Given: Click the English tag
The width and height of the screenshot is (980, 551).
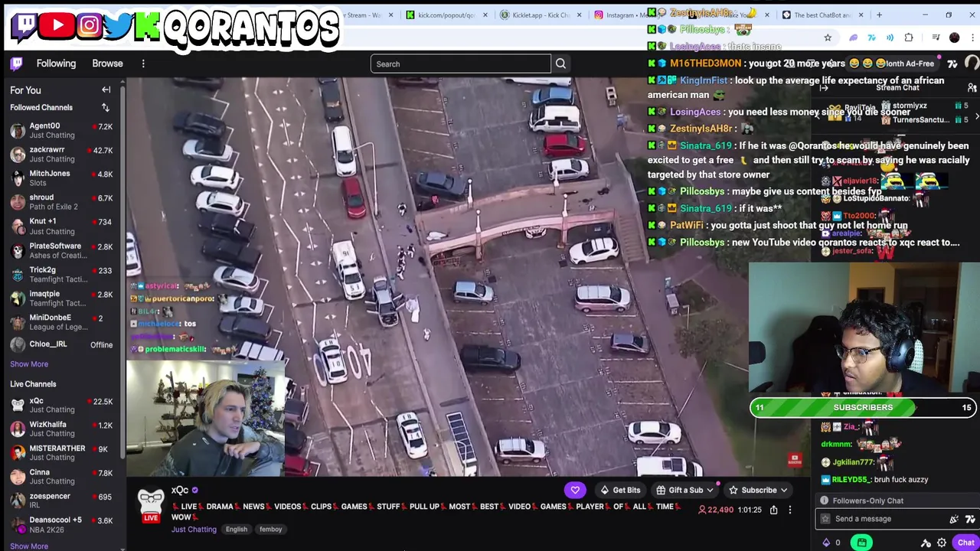Looking at the screenshot, I should 237,529.
